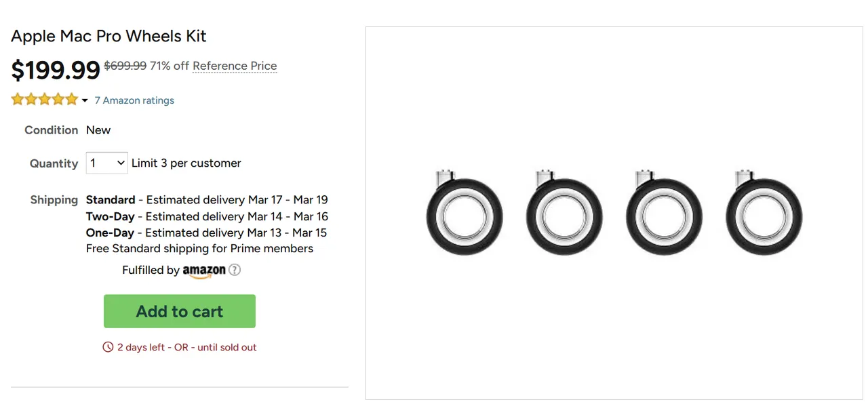Viewport: 868px width, 402px height.
Task: Click the One-Day shipping estimate line
Action: (x=206, y=233)
